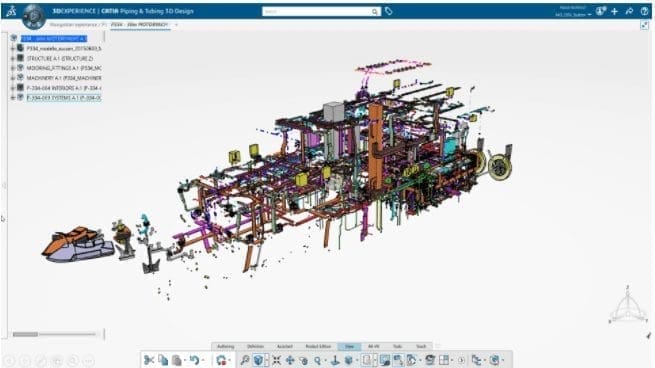Click inside the top Search field
This screenshot has width=655, height=368.
pyautogui.click(x=316, y=11)
